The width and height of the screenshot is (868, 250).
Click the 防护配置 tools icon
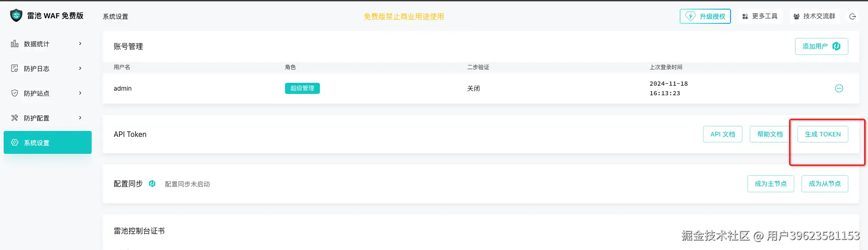point(15,118)
